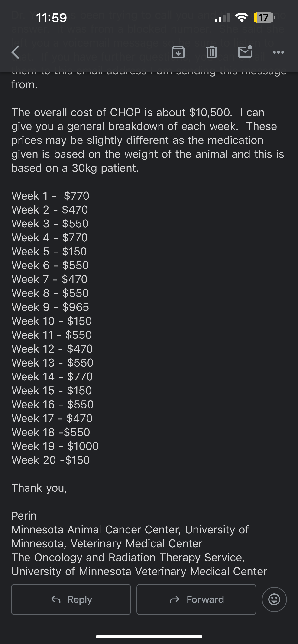This screenshot has height=644, width=298.
Task: Tap the back arrow to leave email
Action: click(x=16, y=52)
